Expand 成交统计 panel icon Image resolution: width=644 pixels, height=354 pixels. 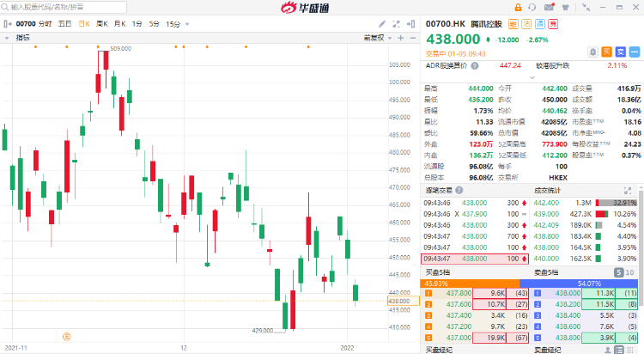[x=628, y=191]
